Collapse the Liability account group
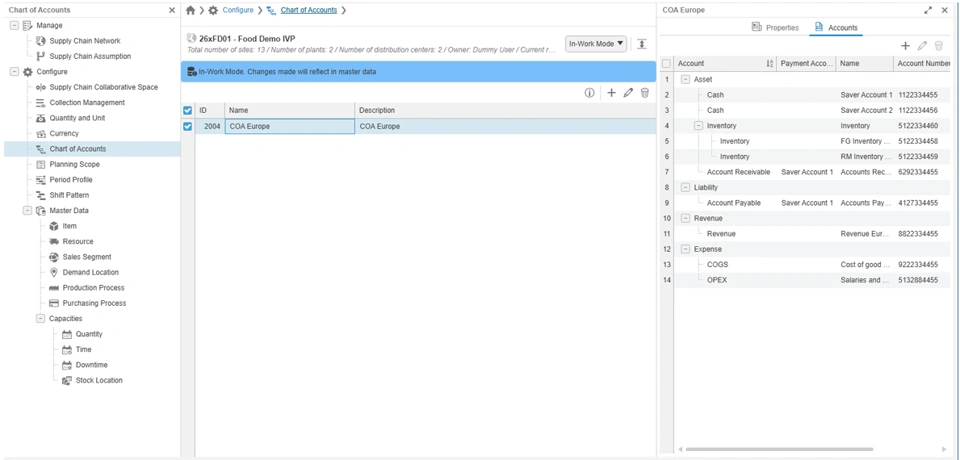Viewport: 960px width, 460px height. 685,187
